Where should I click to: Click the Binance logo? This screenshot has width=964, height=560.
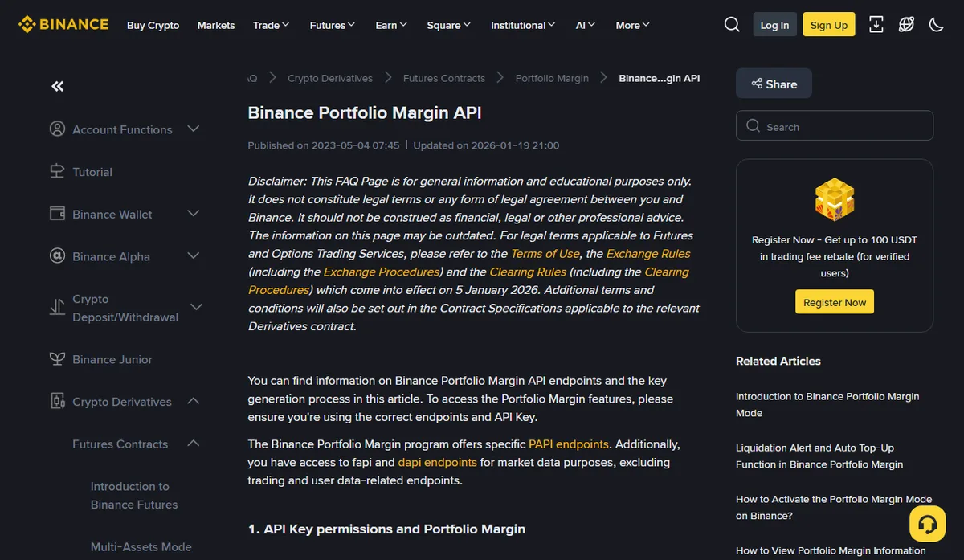[63, 24]
